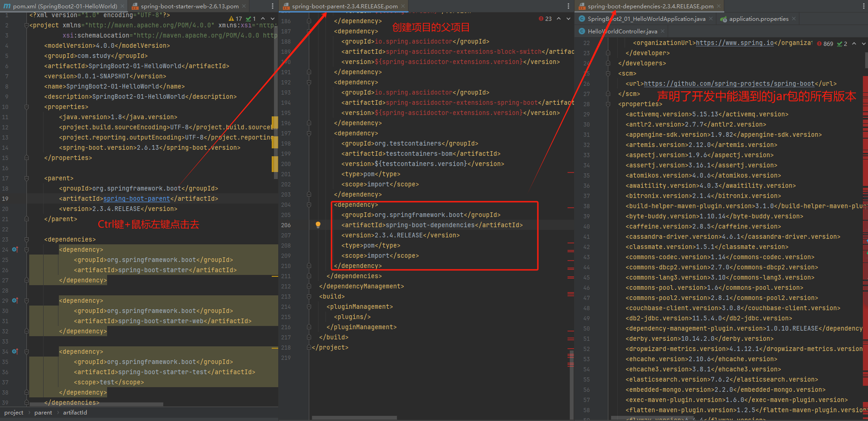Click the 17 warnings indicator in pom.xml editor

(x=236, y=19)
